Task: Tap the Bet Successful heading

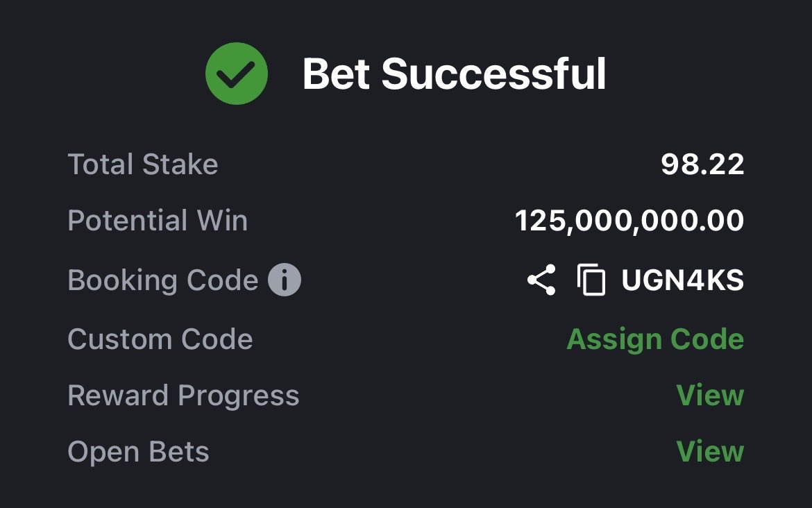Action: 454,74
